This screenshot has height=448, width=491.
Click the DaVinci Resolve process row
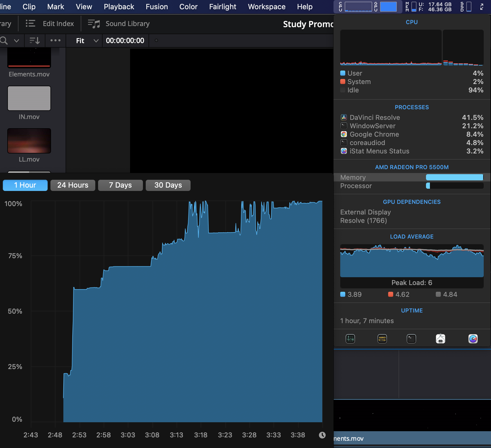click(412, 117)
